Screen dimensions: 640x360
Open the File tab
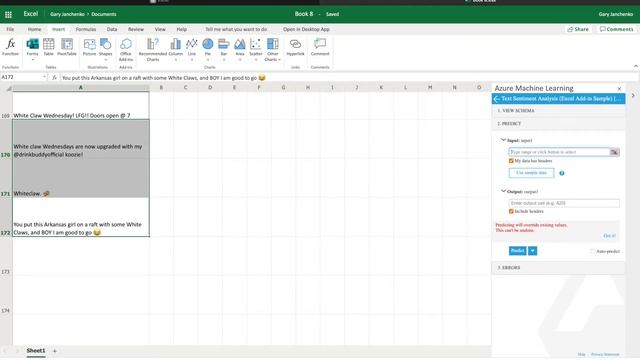pyautogui.click(x=10, y=29)
